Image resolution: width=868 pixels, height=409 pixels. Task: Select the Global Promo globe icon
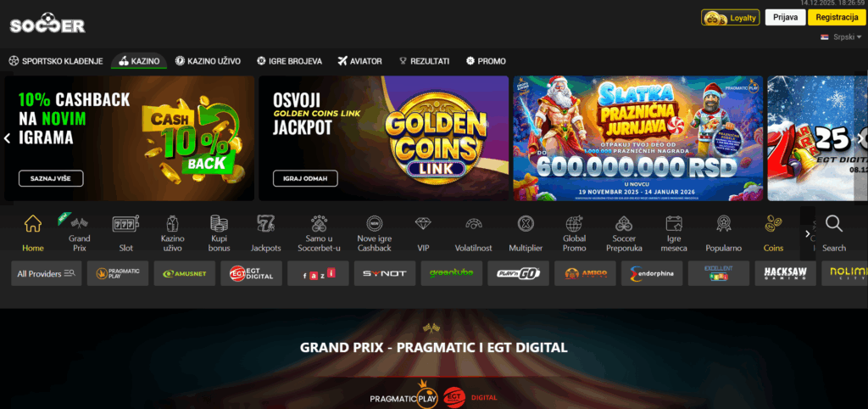tap(574, 223)
